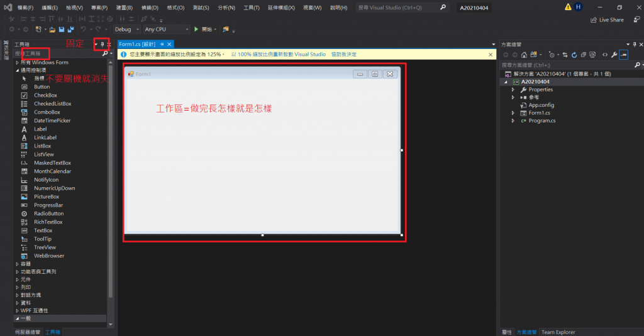The width and height of the screenshot is (644, 336).
Task: Click the 協助我決定 link in the info bar
Action: [344, 54]
